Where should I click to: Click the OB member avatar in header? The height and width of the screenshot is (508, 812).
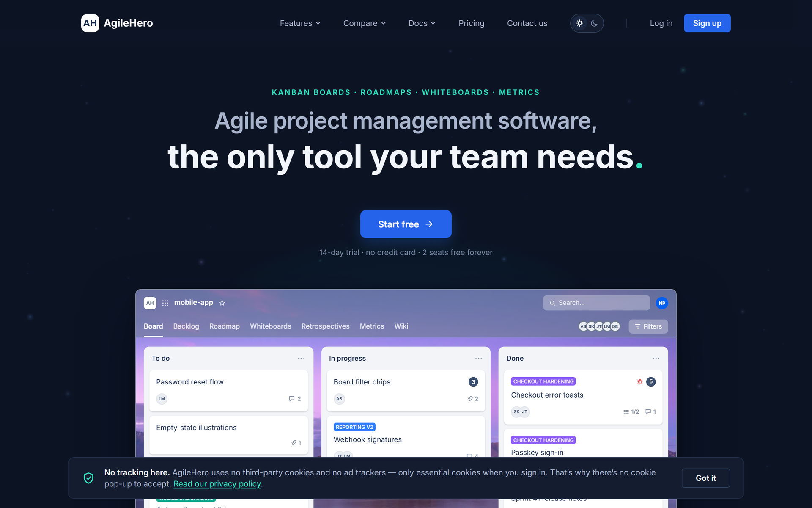pos(615,326)
